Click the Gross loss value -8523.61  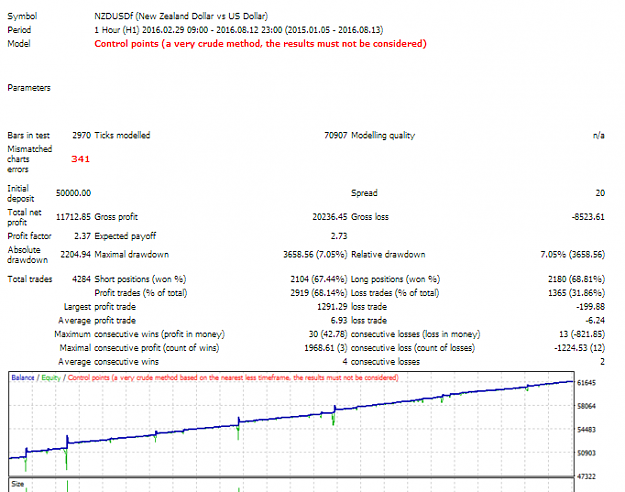coord(588,217)
